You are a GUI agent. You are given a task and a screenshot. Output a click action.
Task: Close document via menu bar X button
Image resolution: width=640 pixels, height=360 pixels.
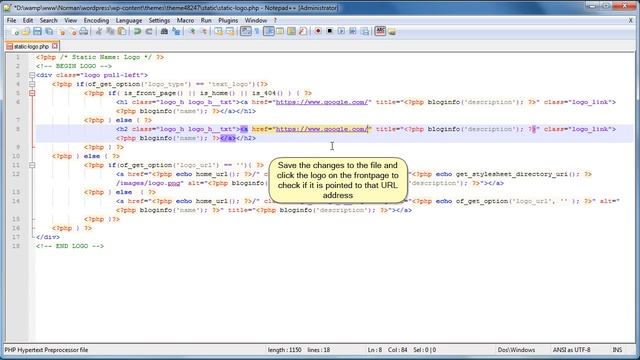[x=631, y=20]
